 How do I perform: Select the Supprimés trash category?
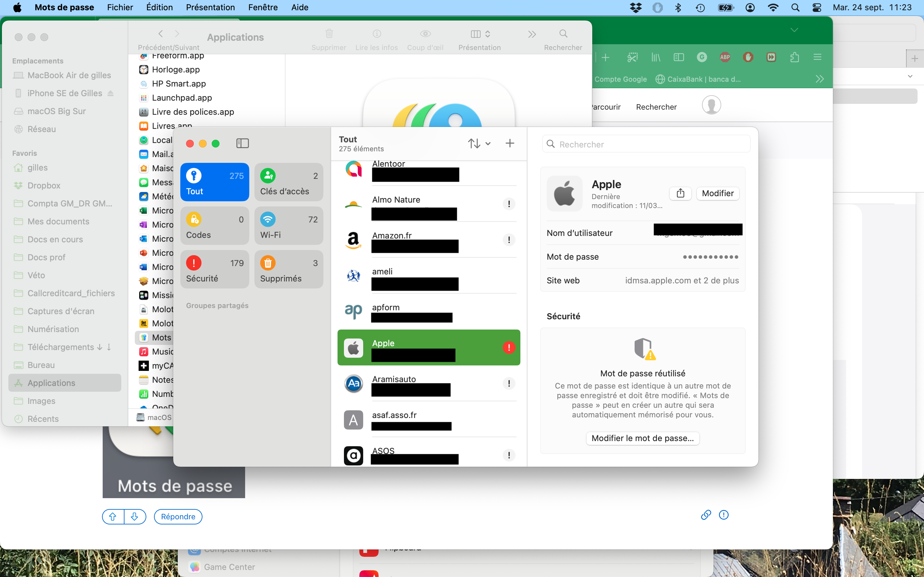(289, 269)
